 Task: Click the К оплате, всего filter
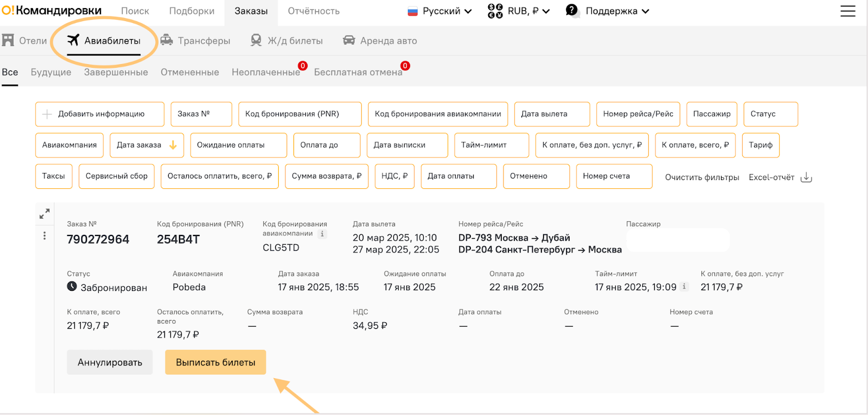click(x=695, y=145)
